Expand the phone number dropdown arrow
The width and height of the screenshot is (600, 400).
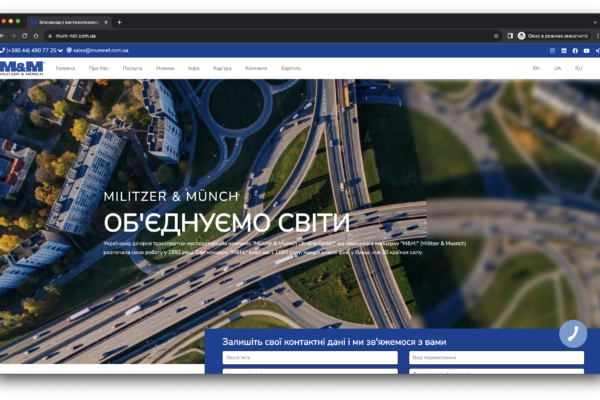point(60,50)
